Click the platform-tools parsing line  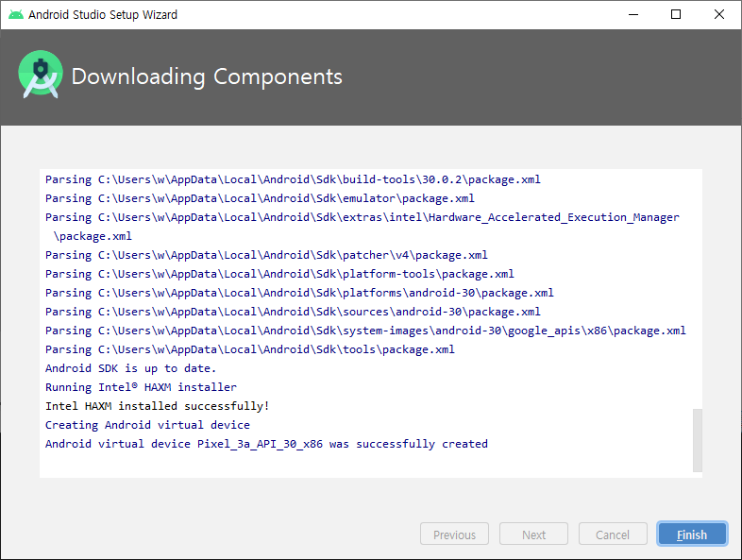(x=279, y=274)
